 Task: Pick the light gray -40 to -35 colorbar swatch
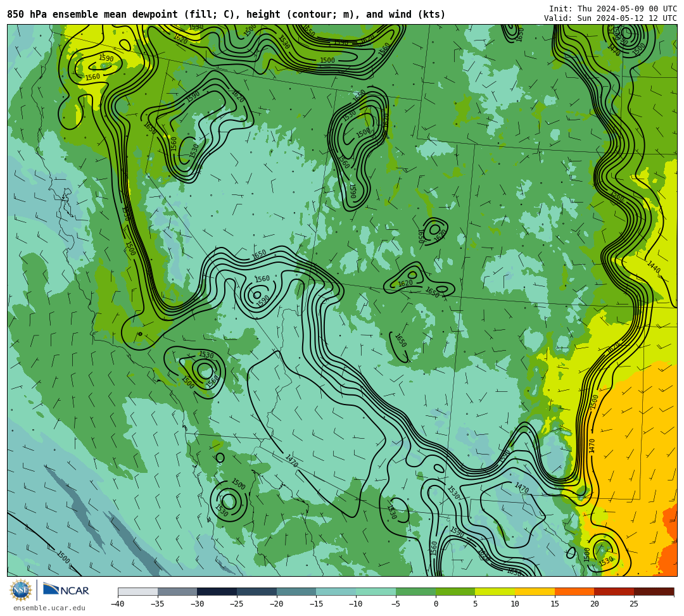click(138, 591)
